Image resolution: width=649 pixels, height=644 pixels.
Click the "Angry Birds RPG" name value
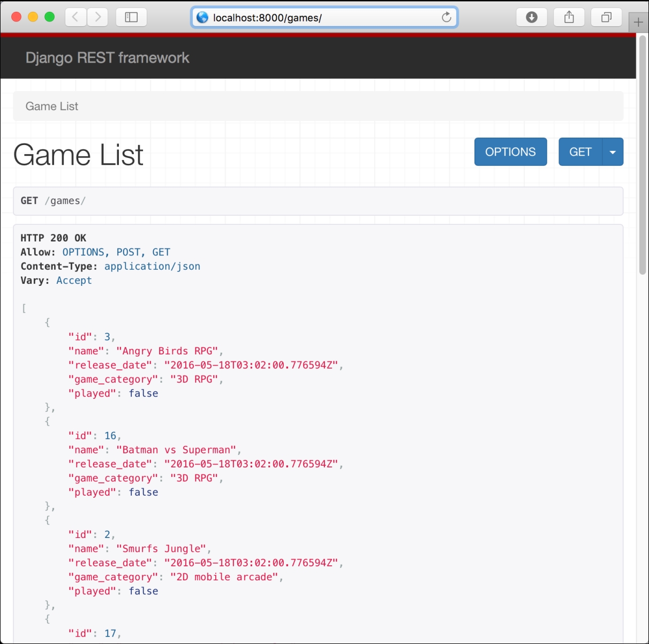(x=167, y=351)
